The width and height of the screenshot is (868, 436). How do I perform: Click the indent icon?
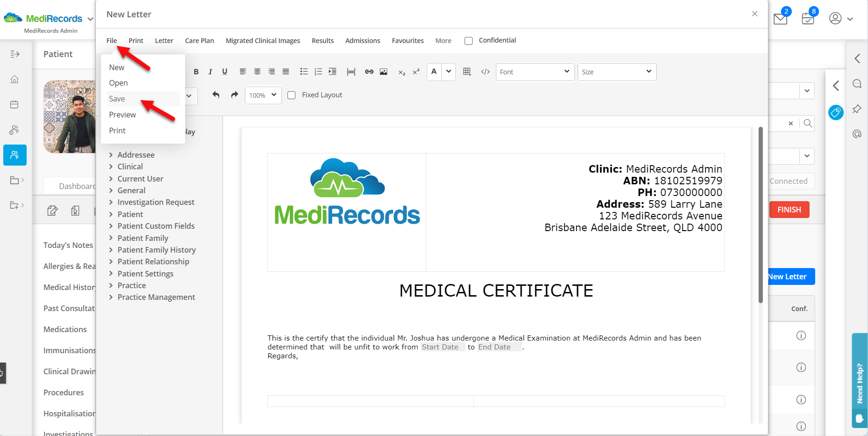click(x=332, y=72)
